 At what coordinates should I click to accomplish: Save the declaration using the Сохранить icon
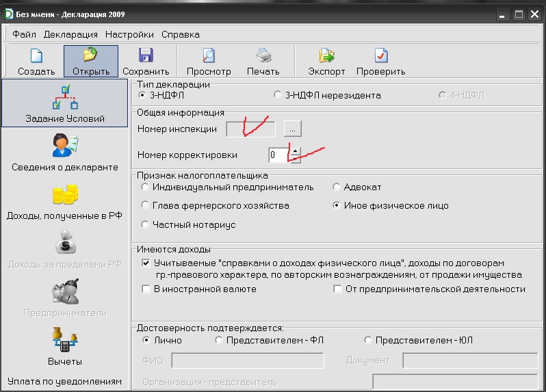click(146, 57)
